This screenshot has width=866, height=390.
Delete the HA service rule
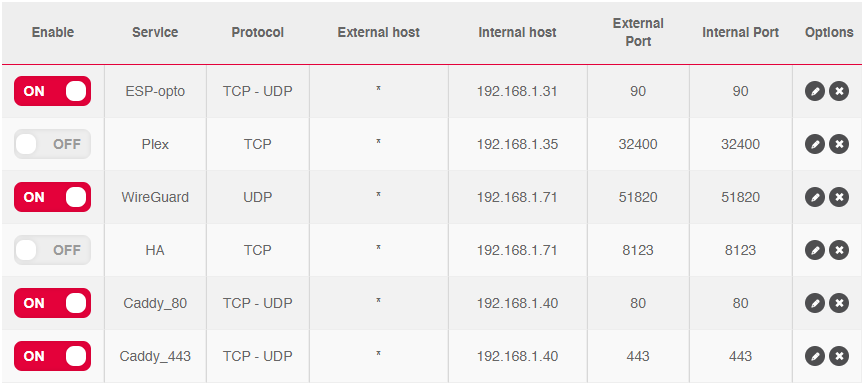[839, 250]
